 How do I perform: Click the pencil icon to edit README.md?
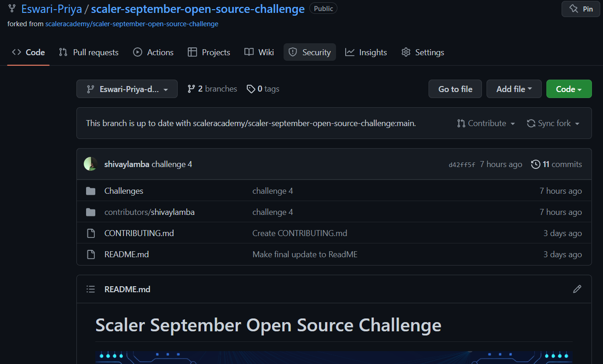click(577, 289)
